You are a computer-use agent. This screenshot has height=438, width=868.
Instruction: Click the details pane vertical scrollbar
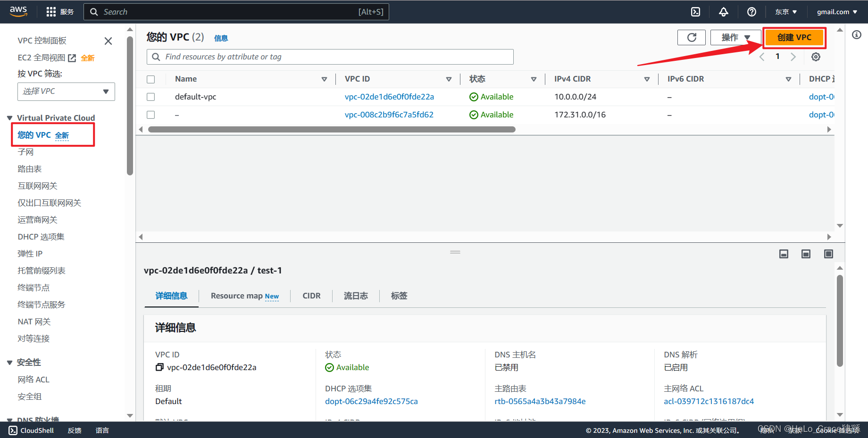coord(840,321)
